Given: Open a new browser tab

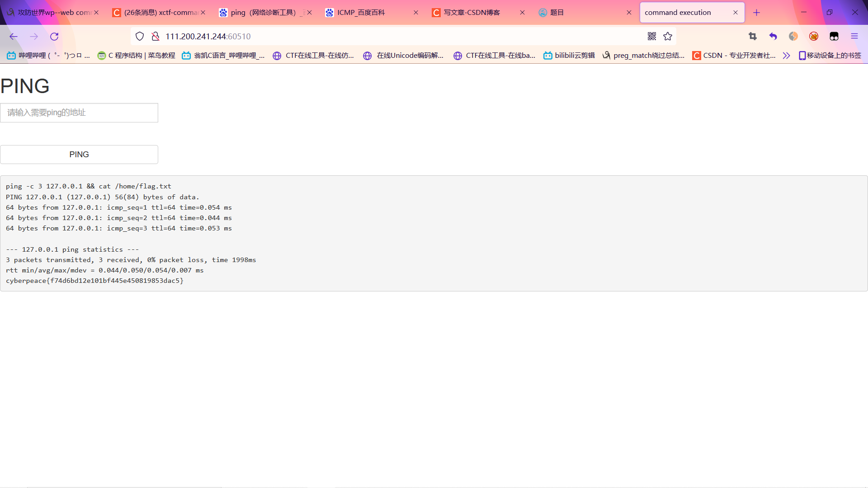Looking at the screenshot, I should point(756,13).
